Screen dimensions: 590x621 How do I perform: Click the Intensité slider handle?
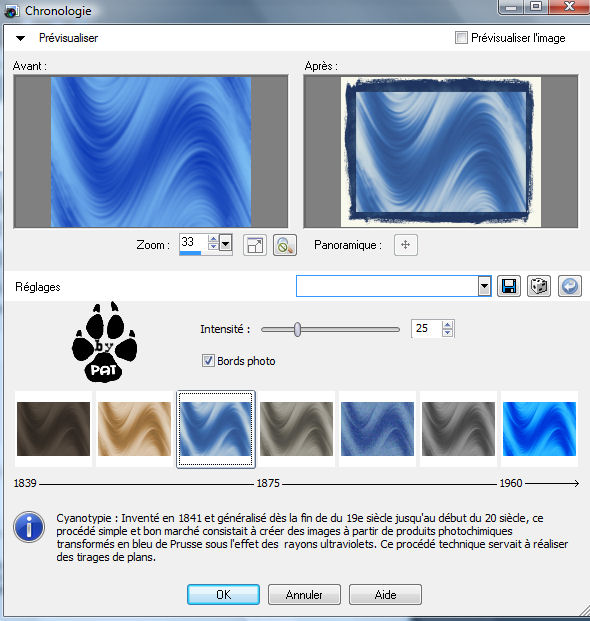click(x=297, y=329)
